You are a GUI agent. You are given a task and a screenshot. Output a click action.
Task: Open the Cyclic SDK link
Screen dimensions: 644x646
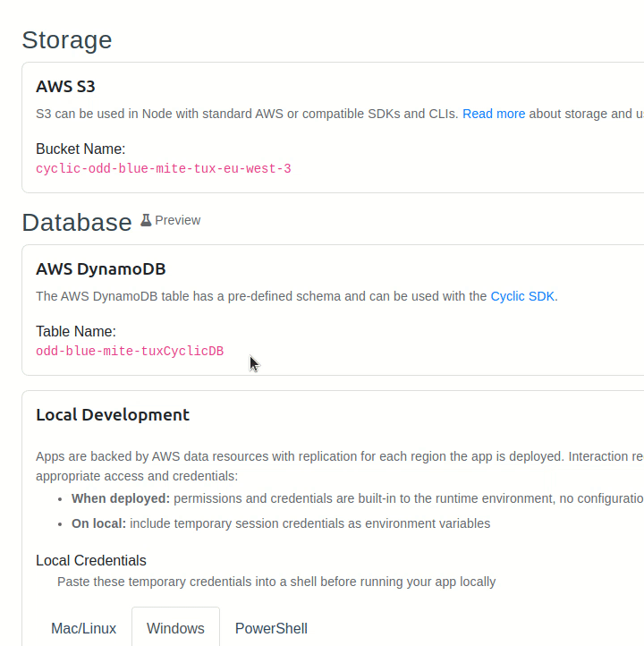point(522,296)
